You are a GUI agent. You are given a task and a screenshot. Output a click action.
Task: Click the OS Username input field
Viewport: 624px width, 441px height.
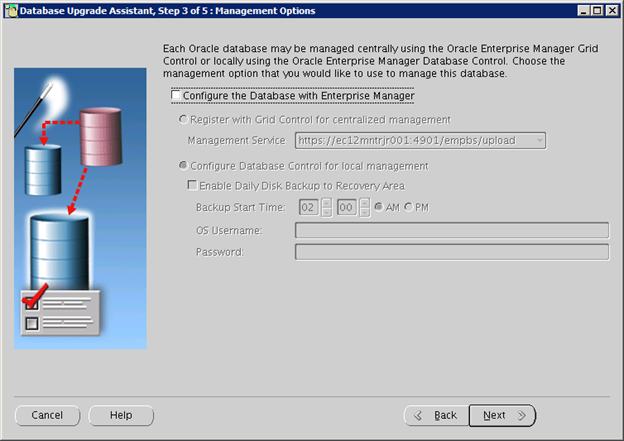point(452,230)
